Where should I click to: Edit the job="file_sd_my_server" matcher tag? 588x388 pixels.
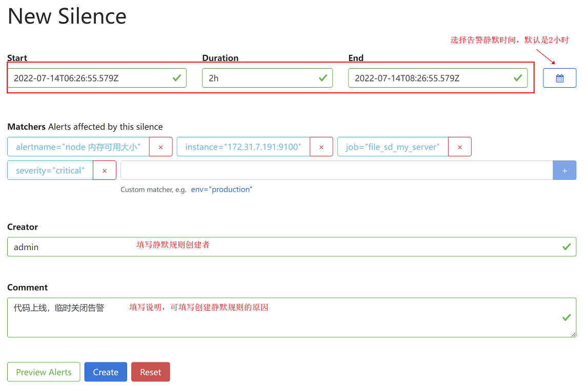coord(393,147)
